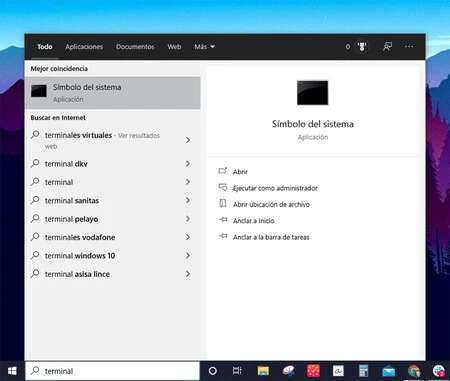Open Slack from the taskbar

pyautogui.click(x=439, y=371)
